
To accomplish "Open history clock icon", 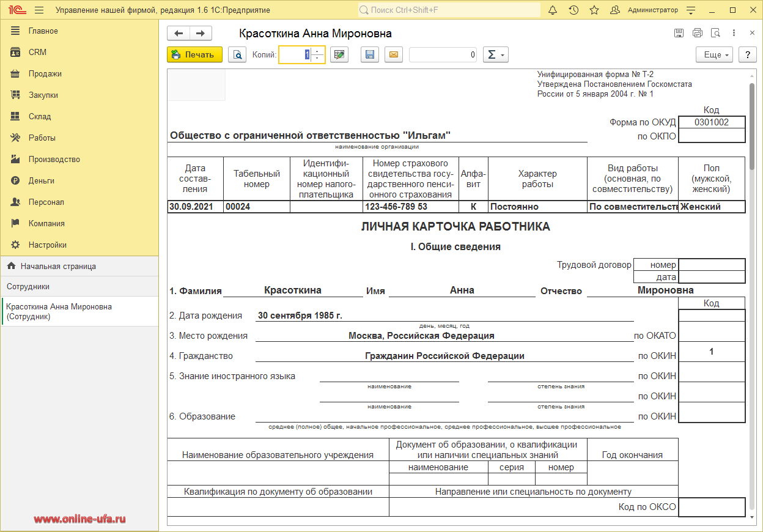I will point(573,10).
